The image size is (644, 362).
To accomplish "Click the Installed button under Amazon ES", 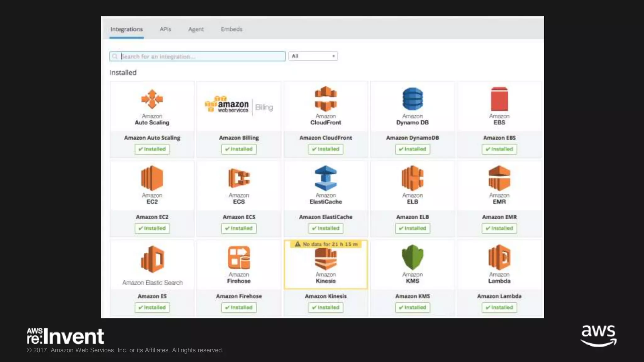I will tap(152, 307).
